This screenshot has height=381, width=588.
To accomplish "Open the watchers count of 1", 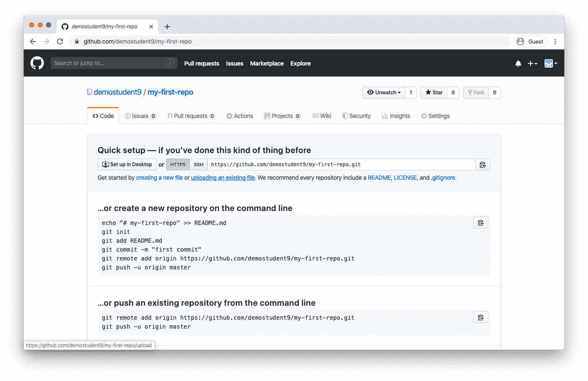I will click(411, 93).
